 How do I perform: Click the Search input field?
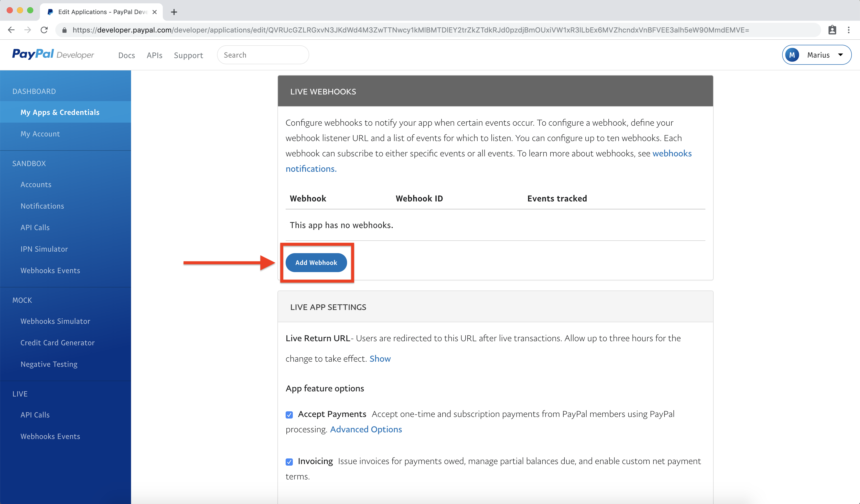point(263,55)
